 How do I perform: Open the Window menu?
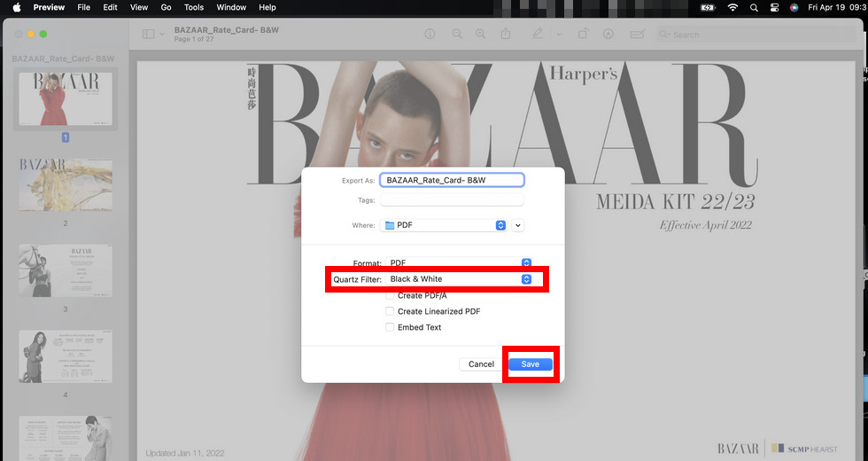click(x=231, y=7)
